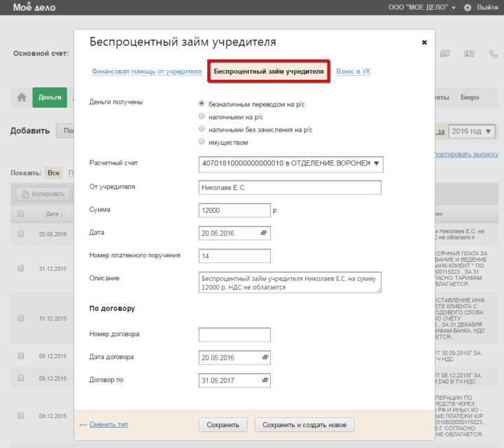Click the Копировать button

(x=43, y=194)
